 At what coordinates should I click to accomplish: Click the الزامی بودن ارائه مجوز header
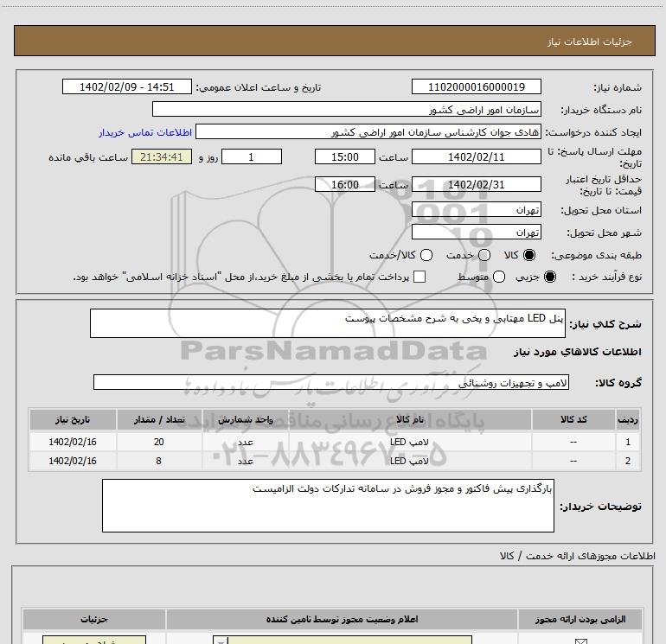click(580, 620)
